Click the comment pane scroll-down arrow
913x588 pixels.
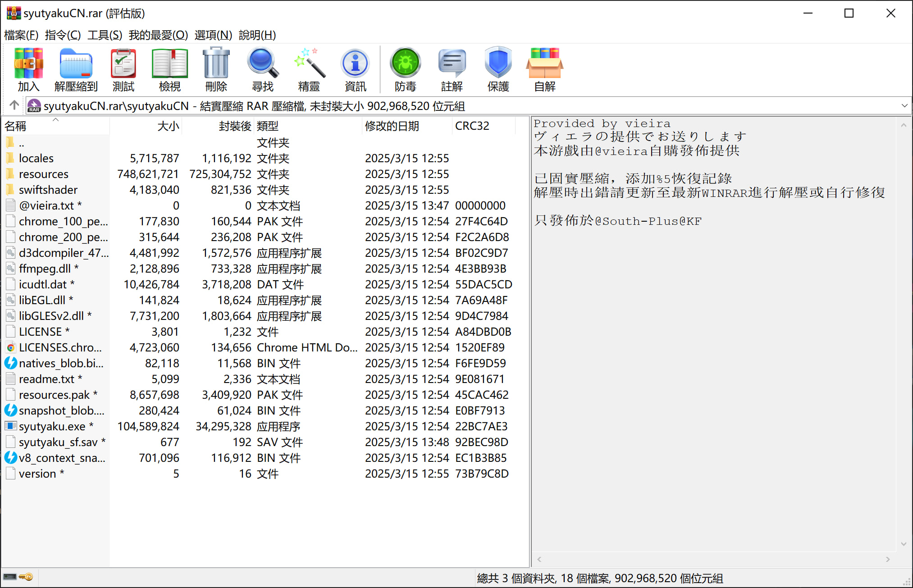point(904,544)
